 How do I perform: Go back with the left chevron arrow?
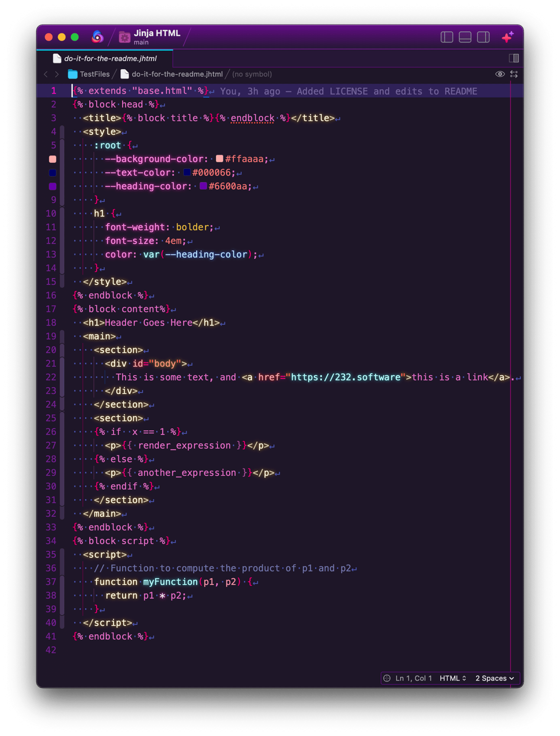tap(46, 74)
